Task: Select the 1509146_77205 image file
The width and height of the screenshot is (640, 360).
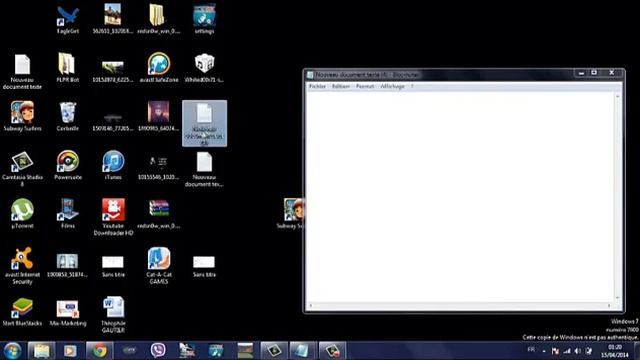Action: [113, 121]
